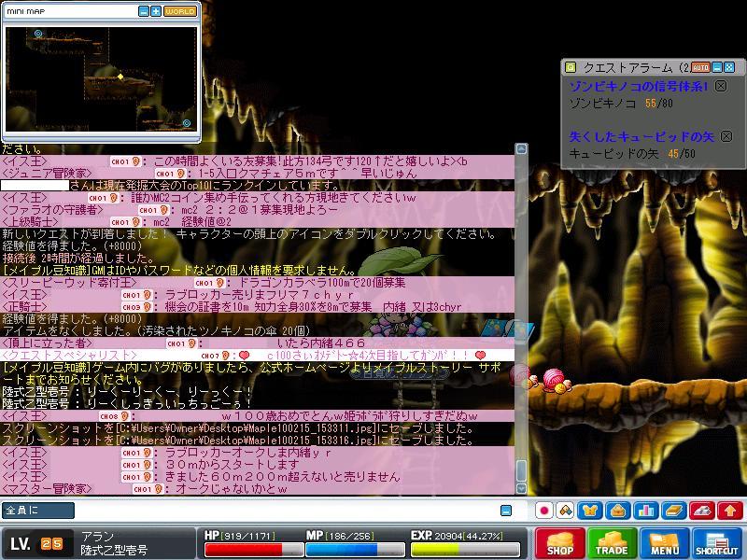Click the line アイテムをなくしました。(汚染されたツノキノコの傘 20個)
The height and width of the screenshot is (560, 747).
(156, 330)
